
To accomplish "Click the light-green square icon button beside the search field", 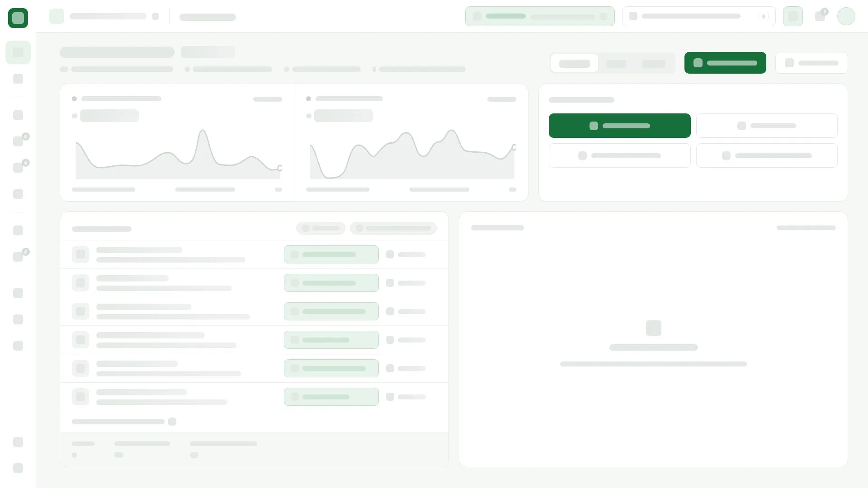I will [793, 16].
